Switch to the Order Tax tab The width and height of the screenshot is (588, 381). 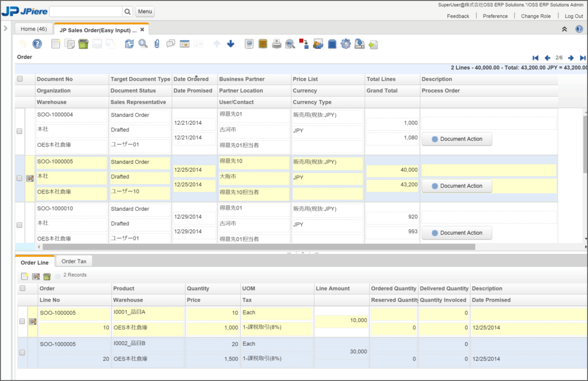(x=74, y=262)
